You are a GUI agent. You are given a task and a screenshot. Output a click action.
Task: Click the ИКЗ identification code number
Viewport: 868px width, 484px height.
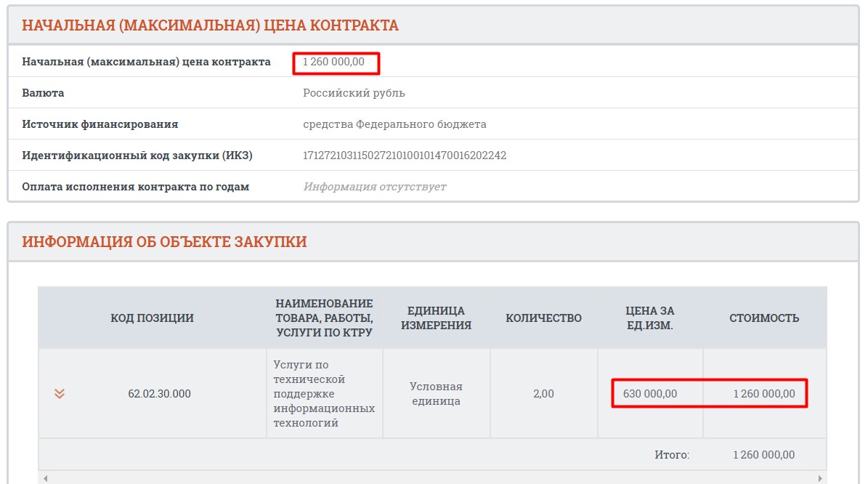(405, 156)
